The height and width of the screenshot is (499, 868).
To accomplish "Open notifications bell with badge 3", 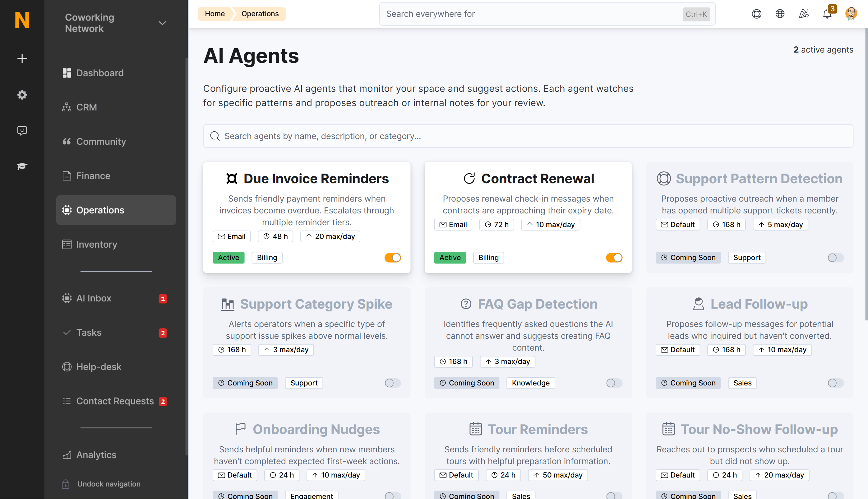I will pos(828,14).
